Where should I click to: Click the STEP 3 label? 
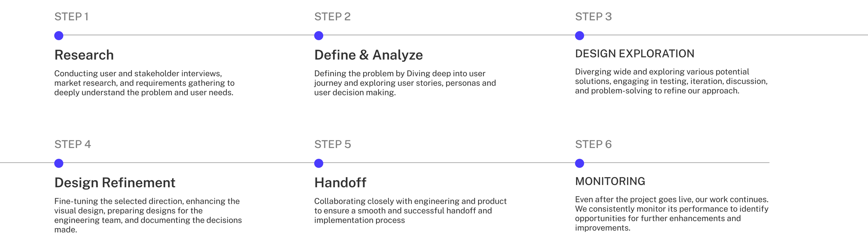pyautogui.click(x=593, y=17)
